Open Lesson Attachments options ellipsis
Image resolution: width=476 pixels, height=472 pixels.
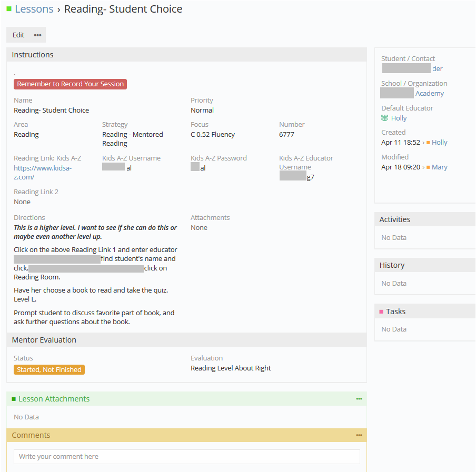point(359,399)
